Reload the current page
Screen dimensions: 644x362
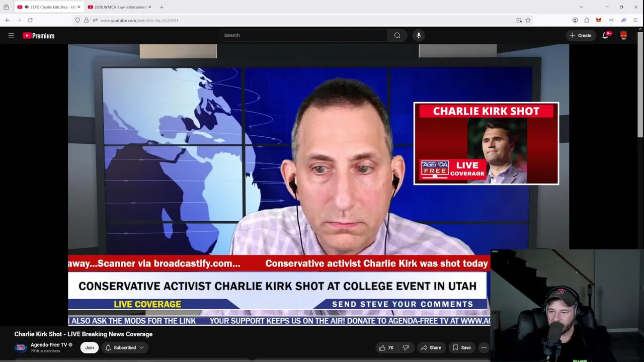[30, 20]
